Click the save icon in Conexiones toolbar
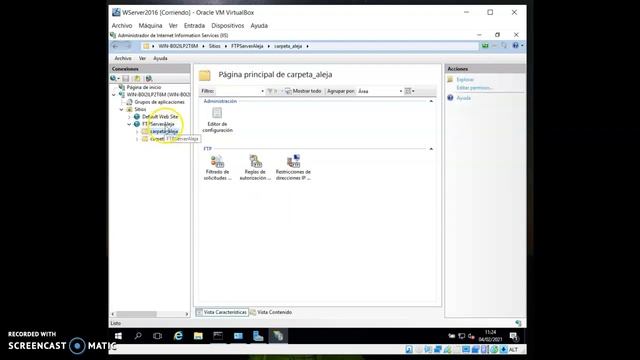640x360 pixels. coord(126,78)
